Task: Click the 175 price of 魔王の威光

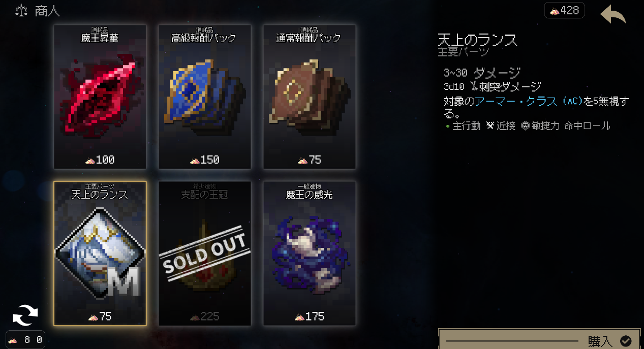Action: 310,316
